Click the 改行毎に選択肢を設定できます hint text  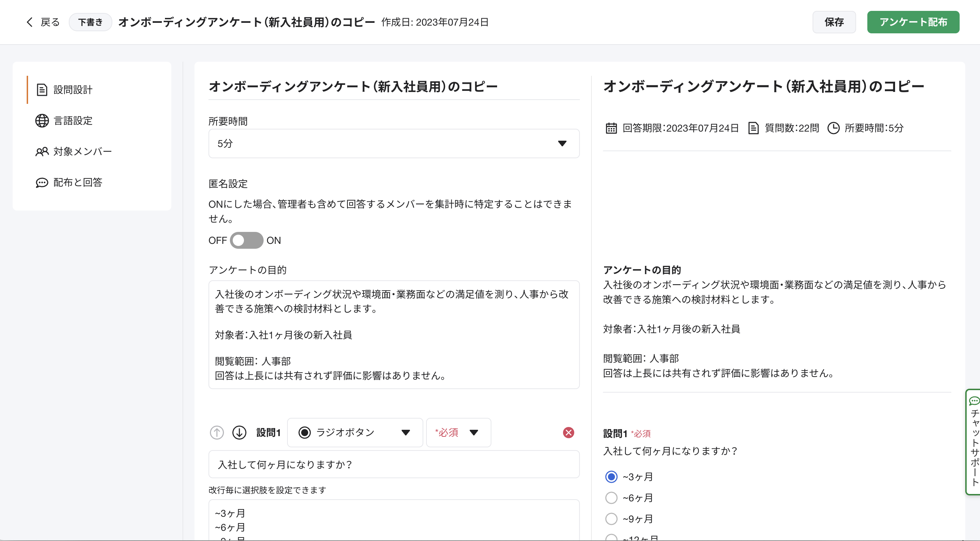[267, 490]
